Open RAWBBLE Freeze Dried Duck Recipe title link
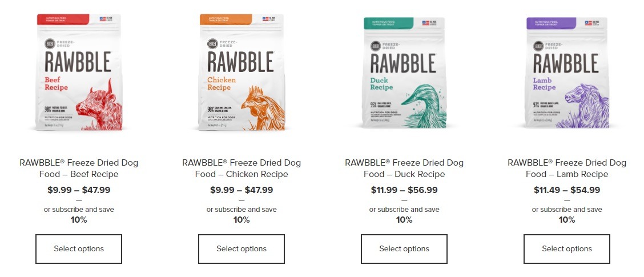Screen dimensions: 644x277 point(404,168)
